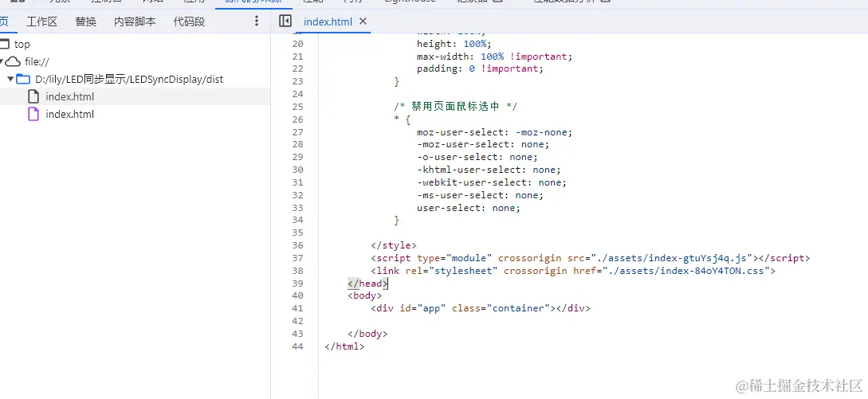
Task: Click the cloud icon beside file://
Action: (x=13, y=61)
